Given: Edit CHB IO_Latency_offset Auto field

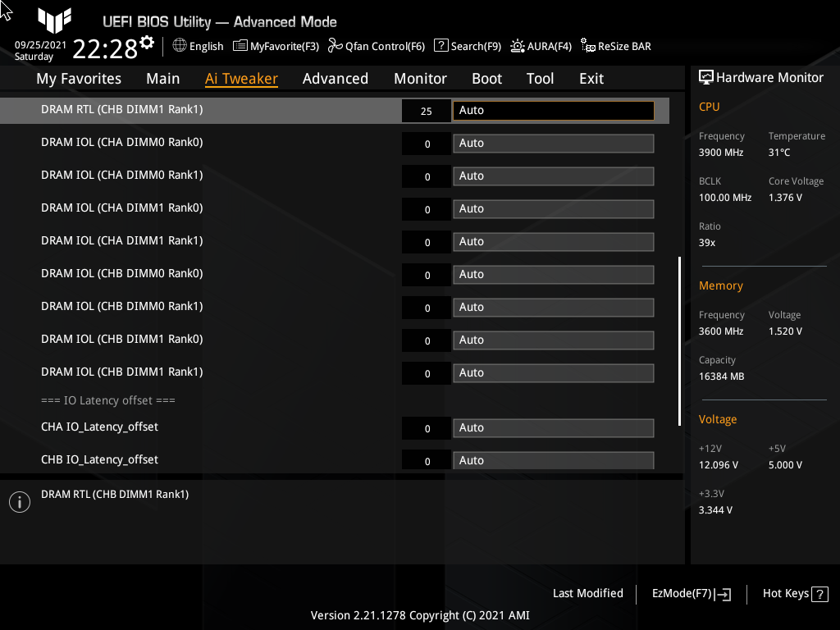Looking at the screenshot, I should click(x=554, y=460).
